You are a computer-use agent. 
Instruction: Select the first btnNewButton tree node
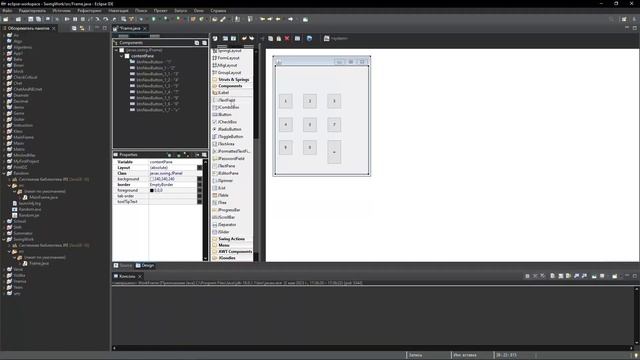point(154,62)
